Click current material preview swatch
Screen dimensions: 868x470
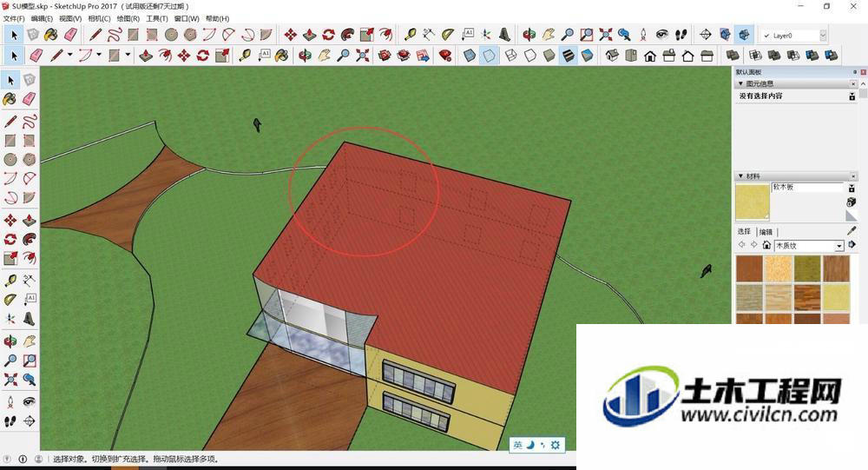[753, 202]
